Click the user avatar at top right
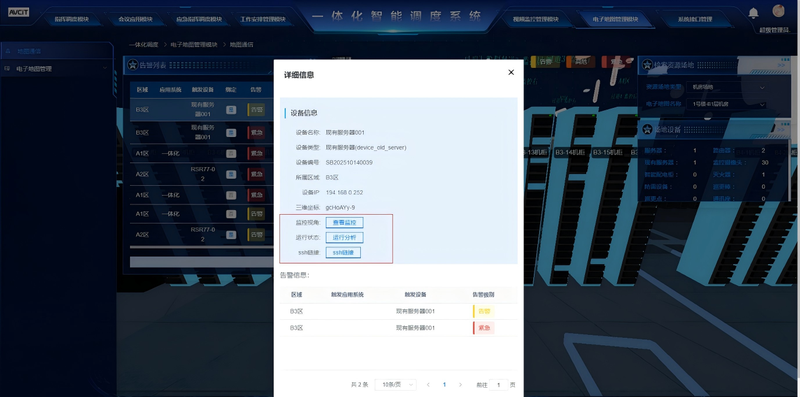Image resolution: width=800 pixels, height=397 pixels. (x=778, y=11)
